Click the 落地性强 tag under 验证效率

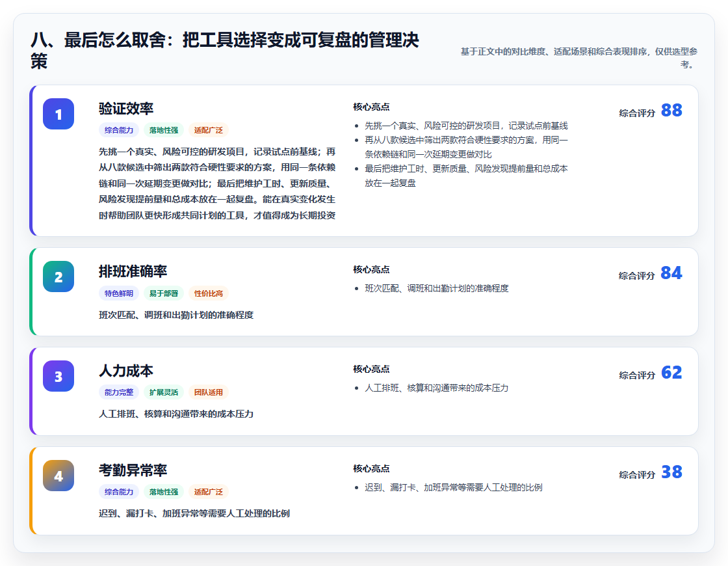tap(164, 130)
